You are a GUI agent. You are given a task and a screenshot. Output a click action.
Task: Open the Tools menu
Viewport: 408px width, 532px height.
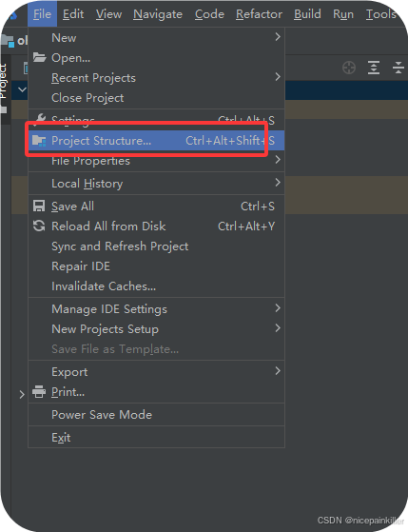pyautogui.click(x=381, y=14)
